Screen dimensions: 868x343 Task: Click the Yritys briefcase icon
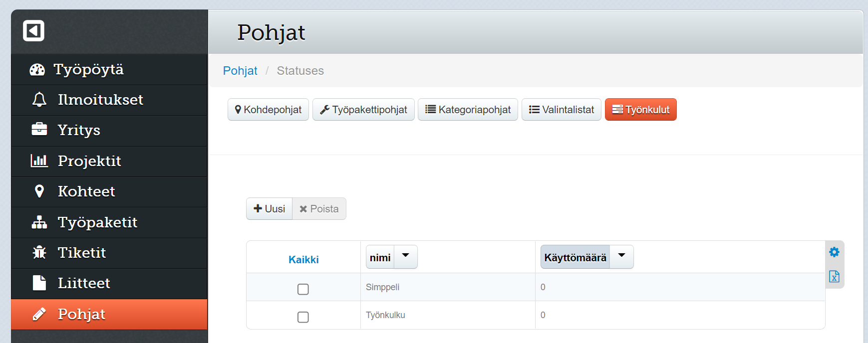(39, 130)
